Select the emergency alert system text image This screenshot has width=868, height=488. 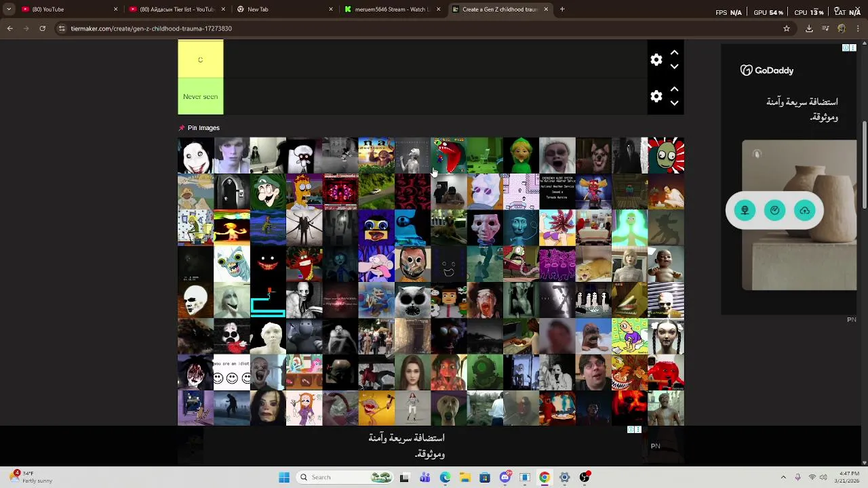pyautogui.click(x=557, y=192)
